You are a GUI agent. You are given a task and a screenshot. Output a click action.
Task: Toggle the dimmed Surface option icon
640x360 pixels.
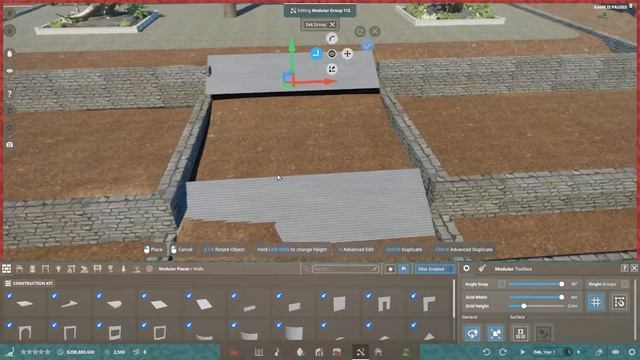[x=544, y=333]
